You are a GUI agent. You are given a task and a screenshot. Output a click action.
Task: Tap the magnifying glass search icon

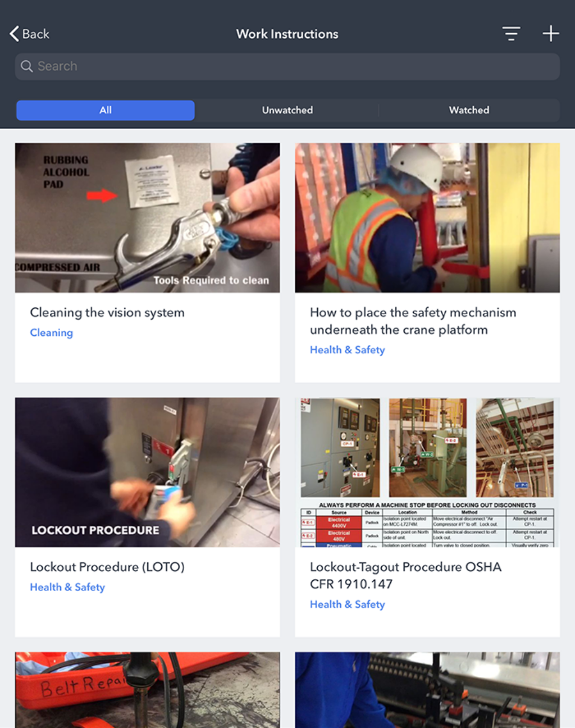tap(26, 66)
